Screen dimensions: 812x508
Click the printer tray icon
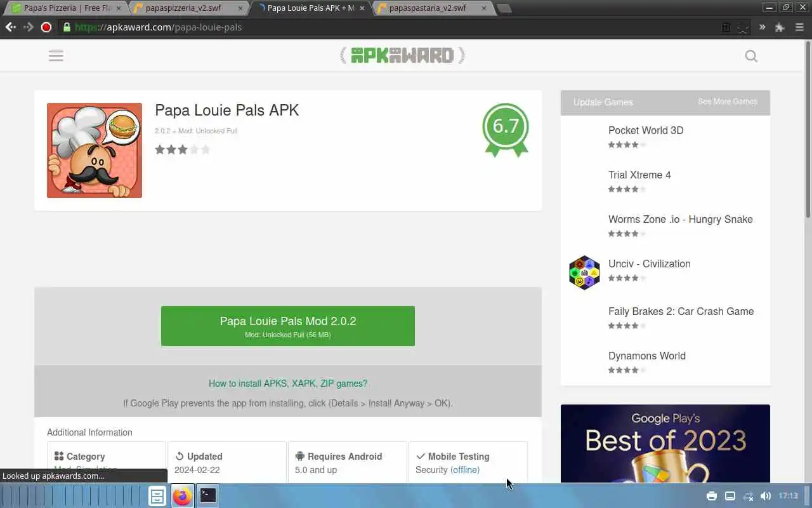click(712, 496)
